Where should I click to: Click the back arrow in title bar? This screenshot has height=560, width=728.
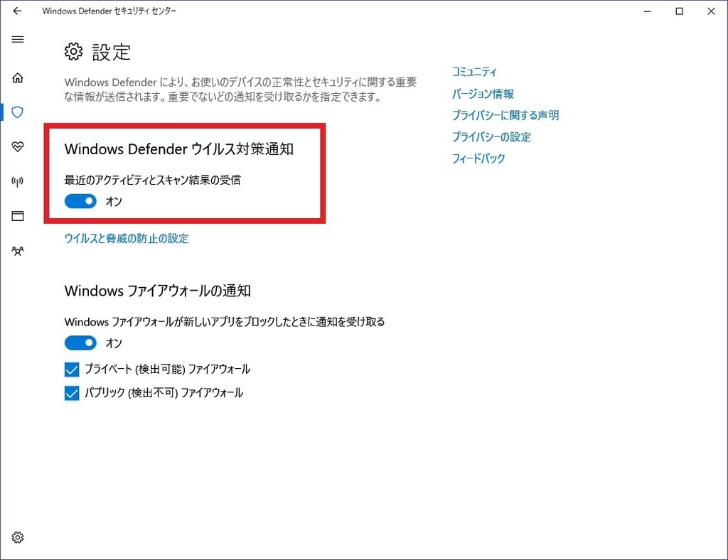click(x=17, y=11)
